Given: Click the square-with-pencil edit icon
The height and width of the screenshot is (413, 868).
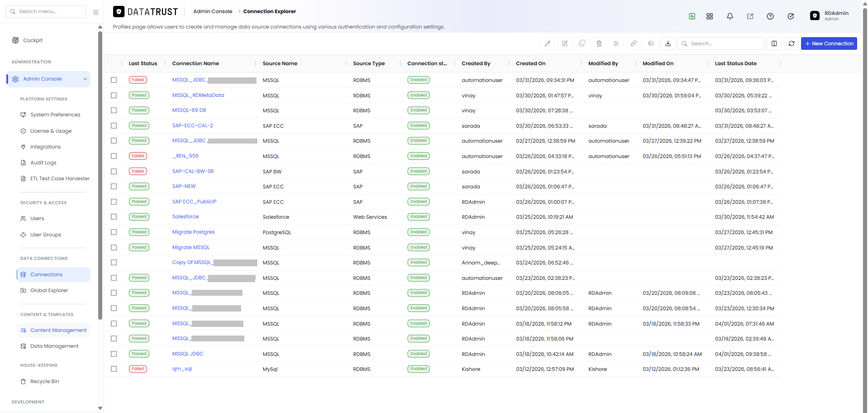Looking at the screenshot, I should (x=564, y=43).
